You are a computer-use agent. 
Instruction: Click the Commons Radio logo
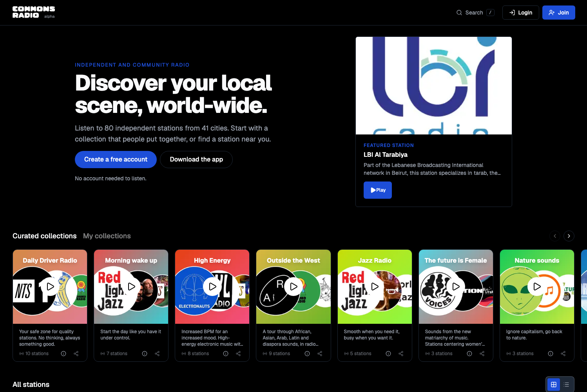point(34,12)
